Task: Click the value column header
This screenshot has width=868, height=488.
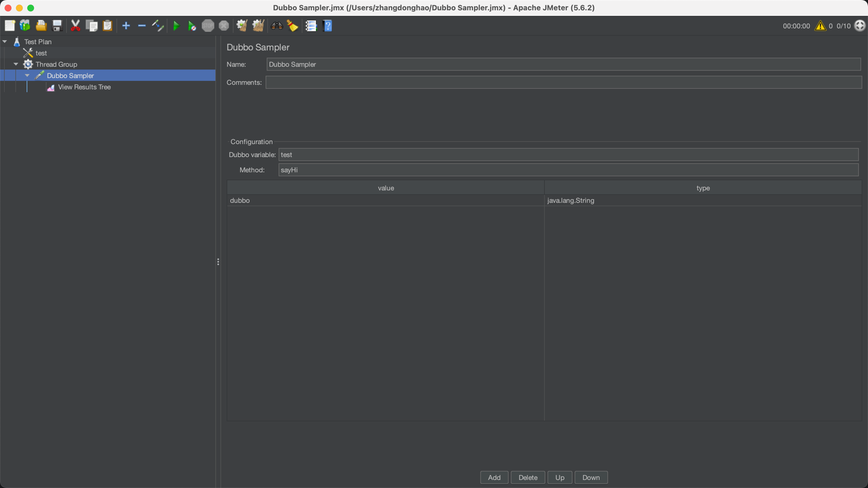Action: (386, 188)
